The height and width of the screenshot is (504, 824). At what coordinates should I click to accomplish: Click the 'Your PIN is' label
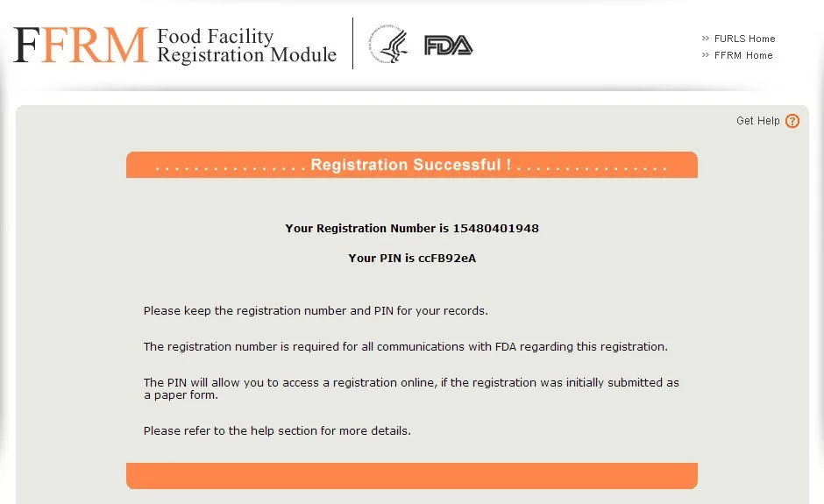tap(381, 259)
